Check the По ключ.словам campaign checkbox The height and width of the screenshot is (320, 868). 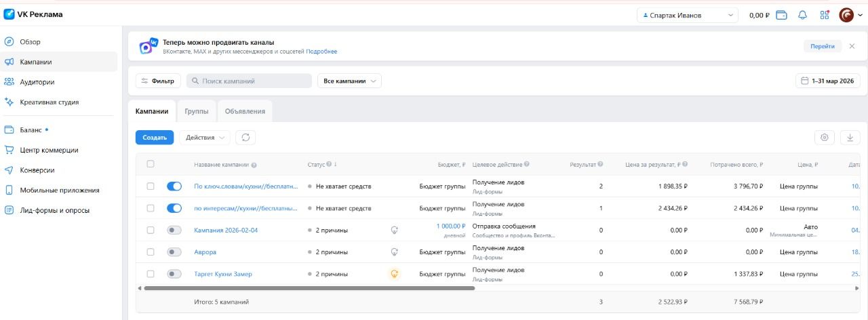[x=151, y=186]
